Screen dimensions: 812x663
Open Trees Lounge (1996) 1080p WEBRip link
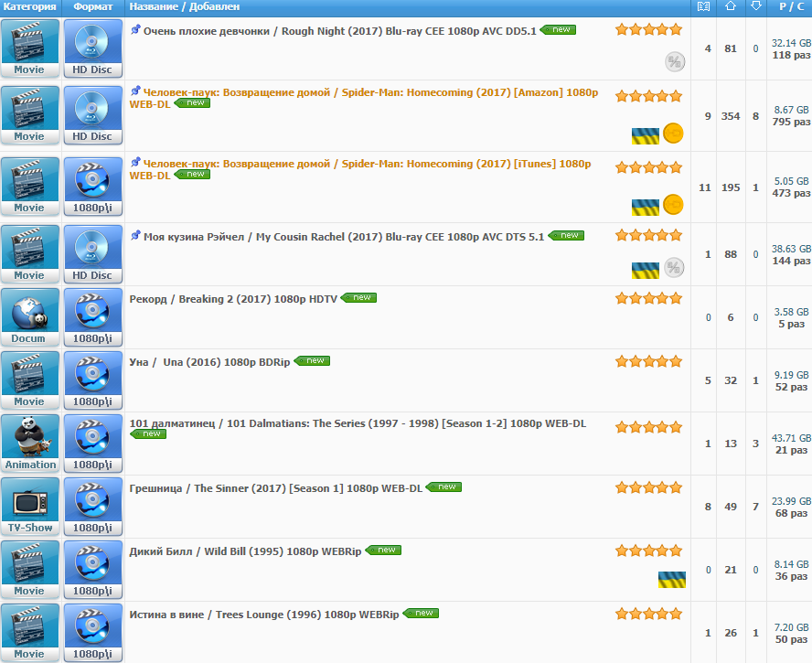[264, 615]
